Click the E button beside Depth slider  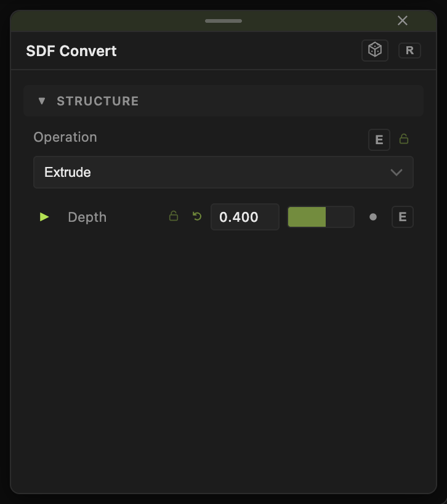click(403, 217)
